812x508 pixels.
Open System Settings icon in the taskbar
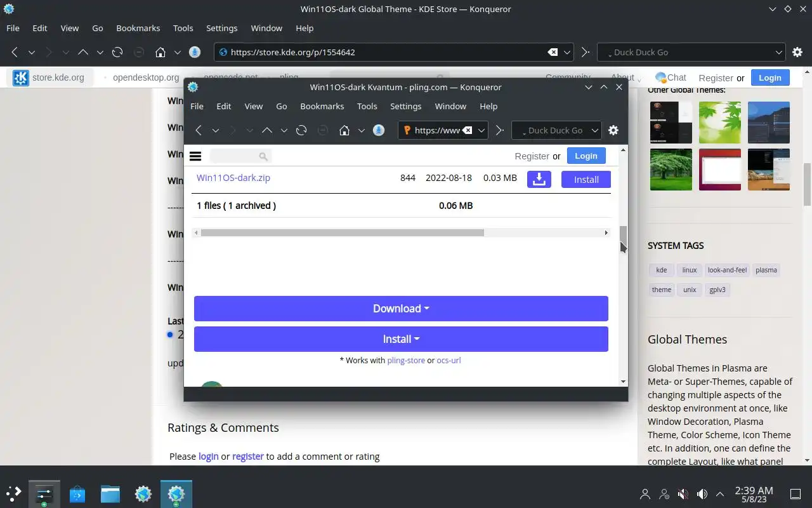pyautogui.click(x=44, y=493)
